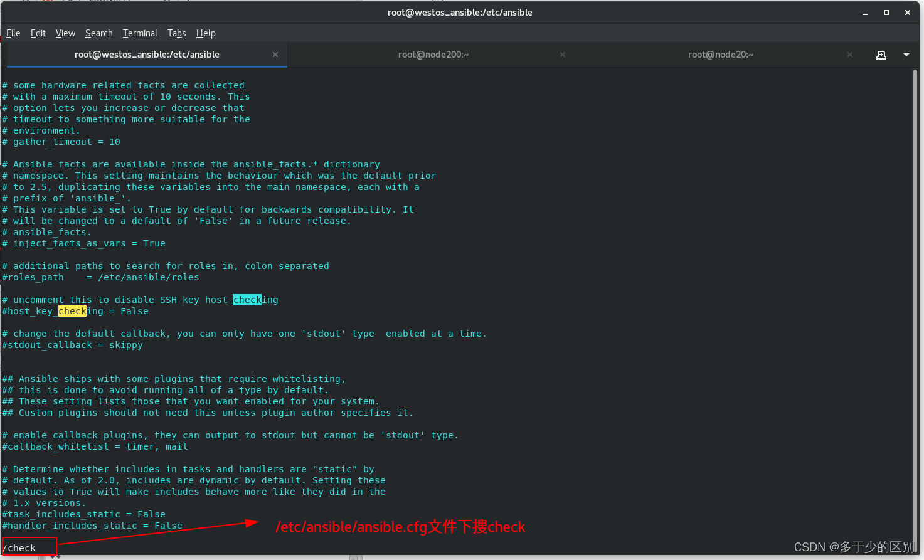
Task: Click the title bar text root@westos_ansible:/etc/ansible
Action: coord(460,13)
